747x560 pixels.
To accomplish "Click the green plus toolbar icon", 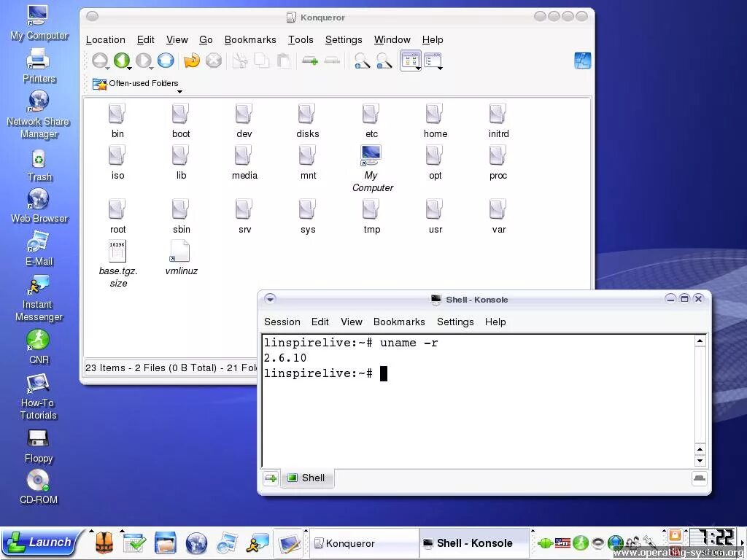I will [x=310, y=61].
